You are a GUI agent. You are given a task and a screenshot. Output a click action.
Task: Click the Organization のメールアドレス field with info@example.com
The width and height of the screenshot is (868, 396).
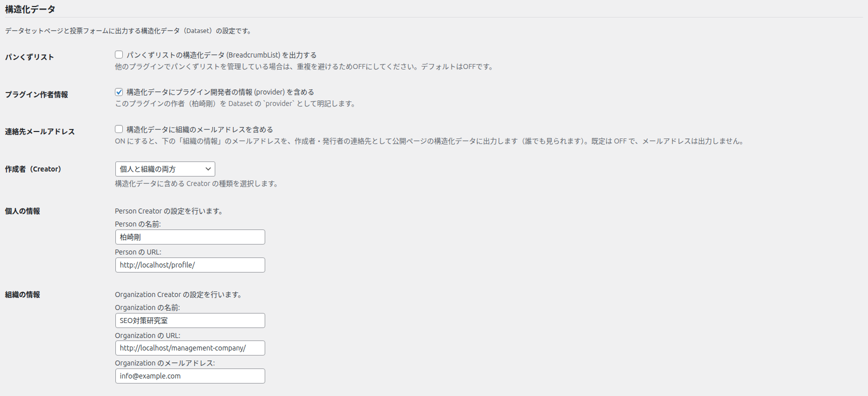pos(190,376)
